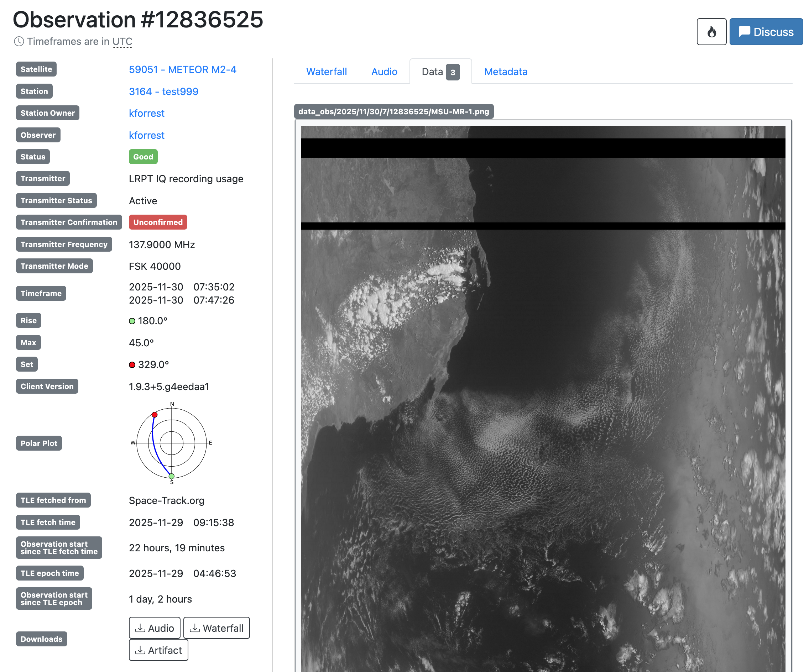Image resolution: width=809 pixels, height=672 pixels.
Task: Open the Metadata tab
Action: point(505,72)
